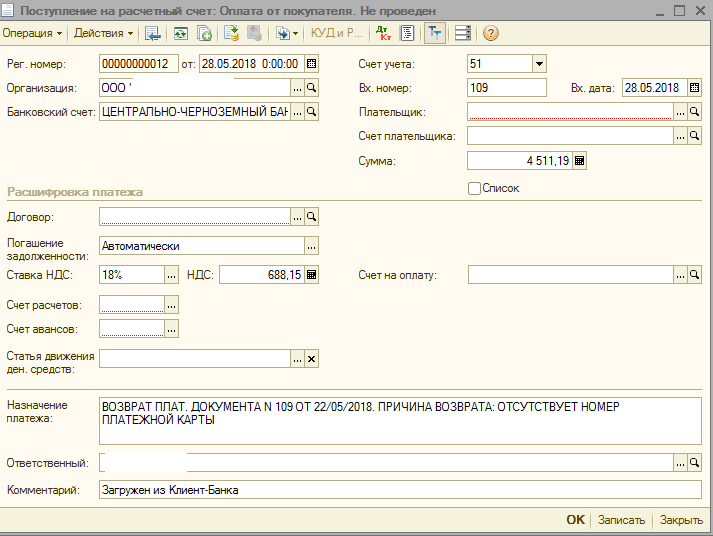This screenshot has width=713, height=536.
Task: Click the refresh icon in toolbar
Action: click(180, 33)
